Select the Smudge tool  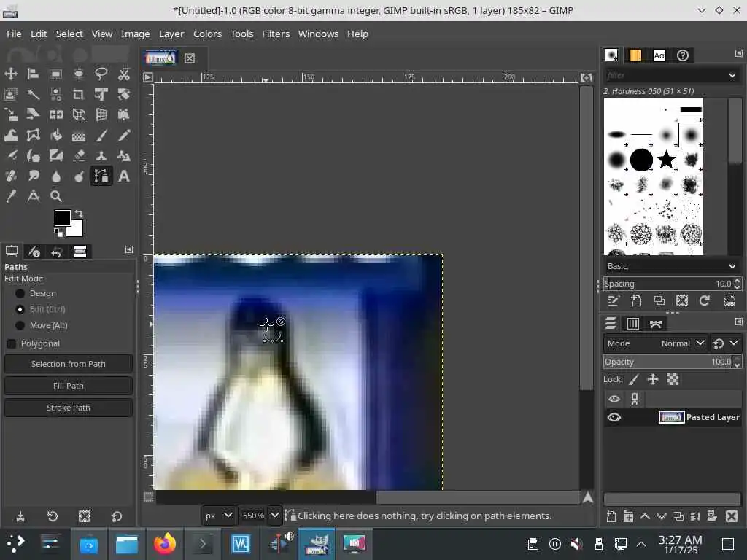33,176
